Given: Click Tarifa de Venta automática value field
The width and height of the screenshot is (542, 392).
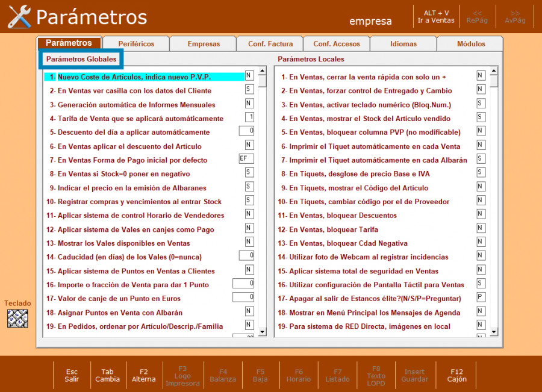Looking at the screenshot, I should (x=249, y=117).
